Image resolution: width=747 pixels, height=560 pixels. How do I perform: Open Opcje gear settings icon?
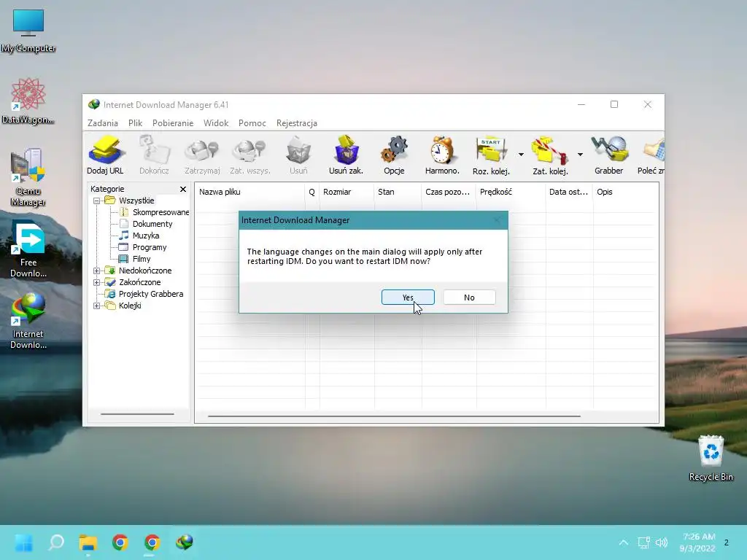(394, 155)
